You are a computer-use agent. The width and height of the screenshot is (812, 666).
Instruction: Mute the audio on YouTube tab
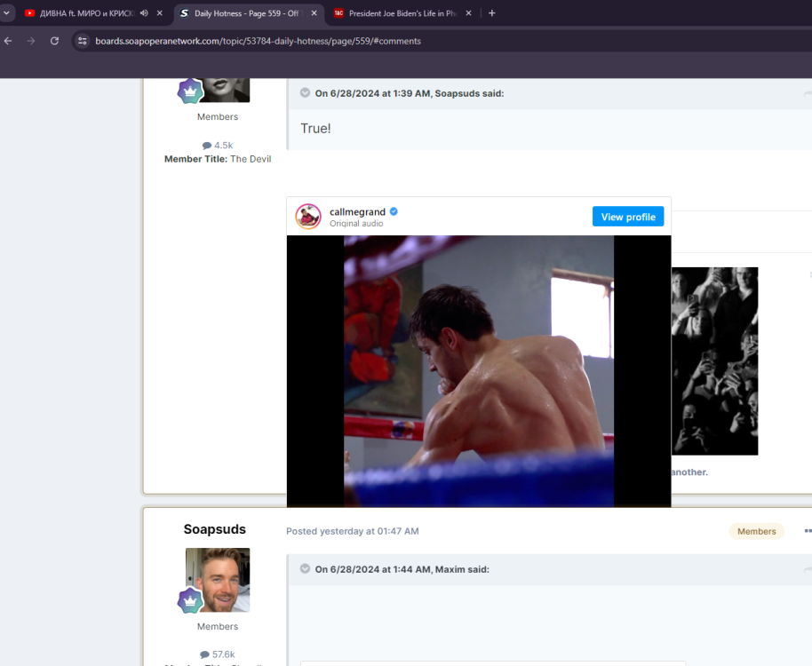(x=144, y=13)
